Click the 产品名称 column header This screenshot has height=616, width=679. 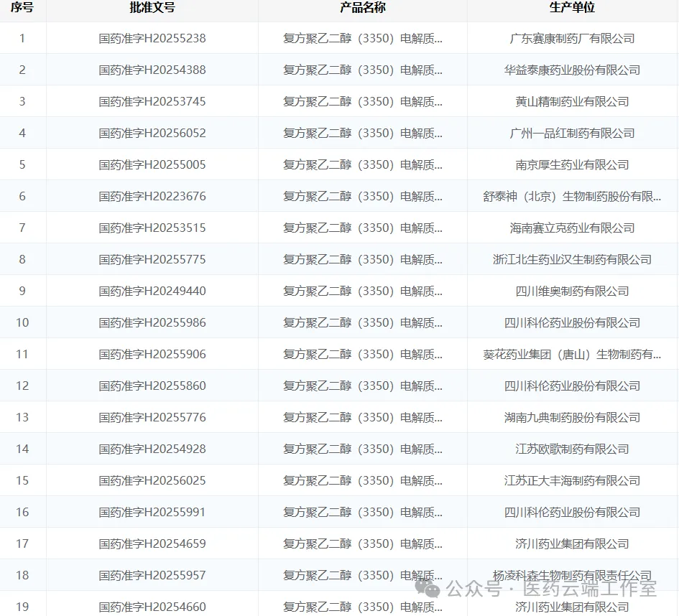363,8
